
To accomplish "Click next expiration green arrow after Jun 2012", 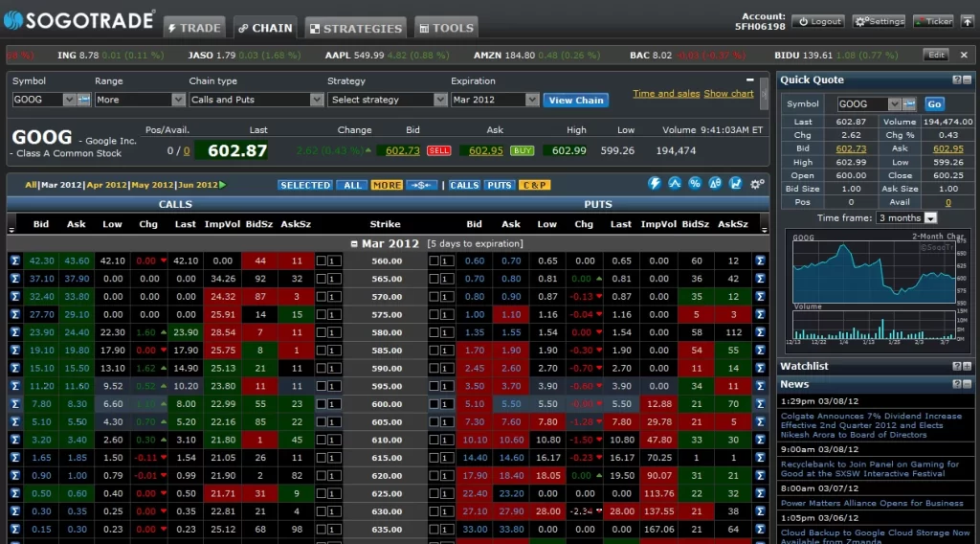I will [222, 185].
